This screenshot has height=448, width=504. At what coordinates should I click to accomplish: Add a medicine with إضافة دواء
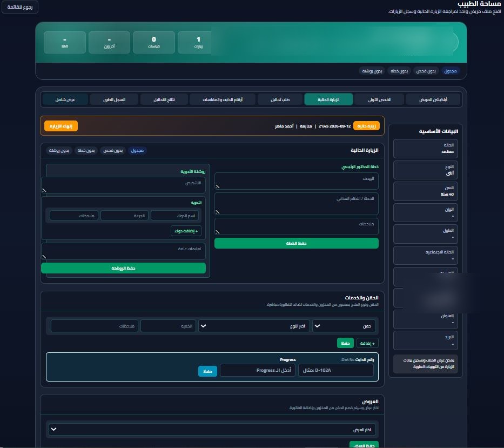(186, 231)
